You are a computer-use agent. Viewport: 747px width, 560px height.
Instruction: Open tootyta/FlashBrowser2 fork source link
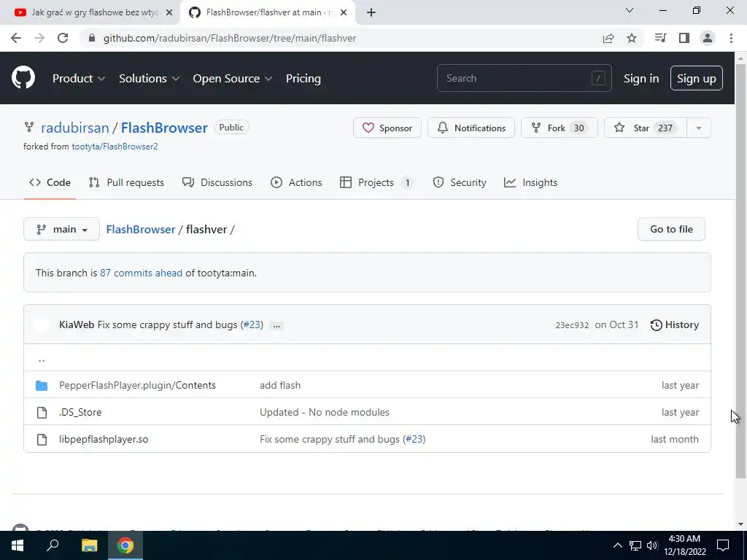pos(115,146)
